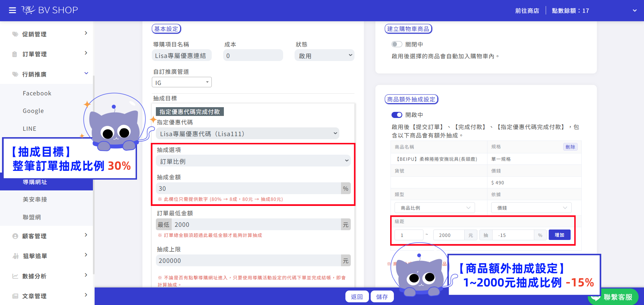Open the 抽成選項 dropdown showing 訂單比例
Viewport: 644px width, 305px height.
[253, 161]
